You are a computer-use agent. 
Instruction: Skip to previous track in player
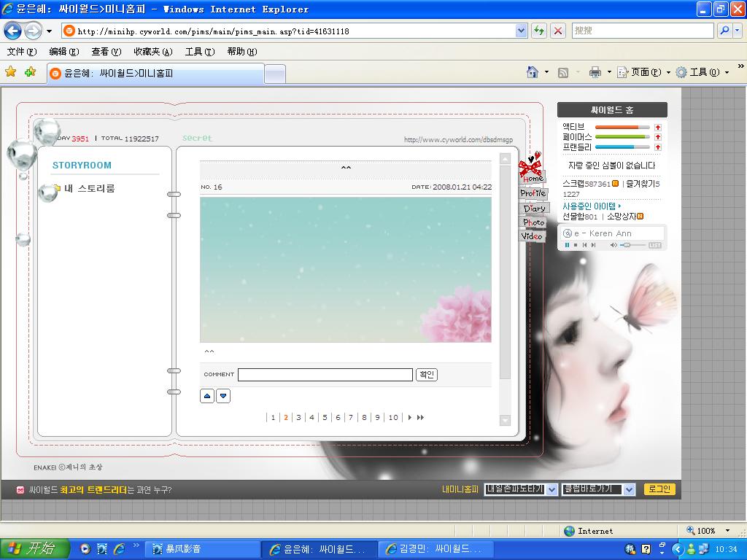584,245
